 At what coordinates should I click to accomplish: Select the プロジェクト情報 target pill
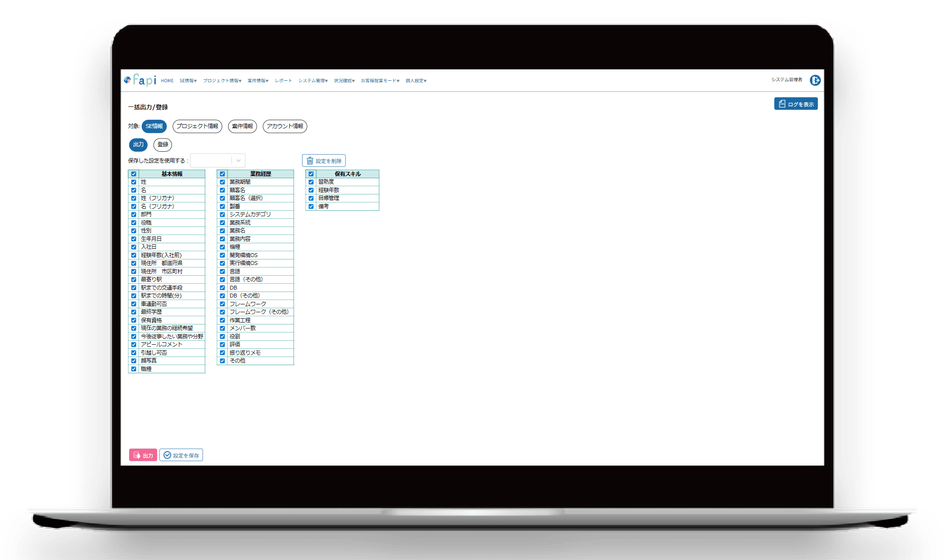(197, 126)
